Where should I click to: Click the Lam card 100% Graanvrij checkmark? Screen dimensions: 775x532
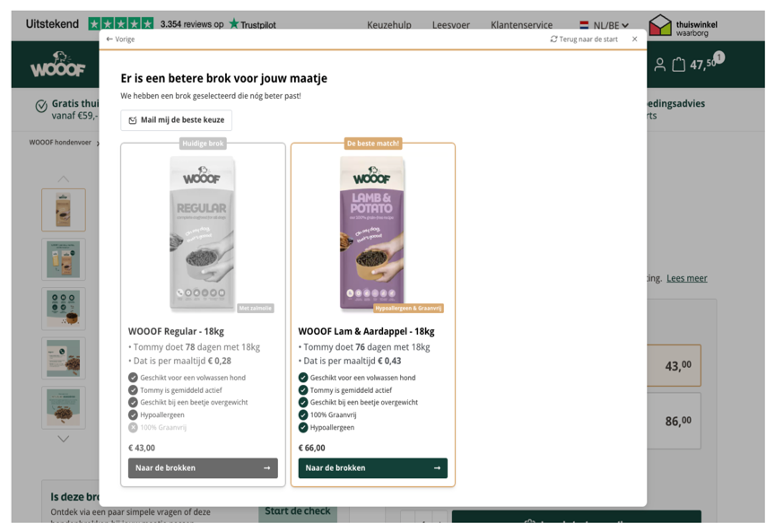point(303,414)
